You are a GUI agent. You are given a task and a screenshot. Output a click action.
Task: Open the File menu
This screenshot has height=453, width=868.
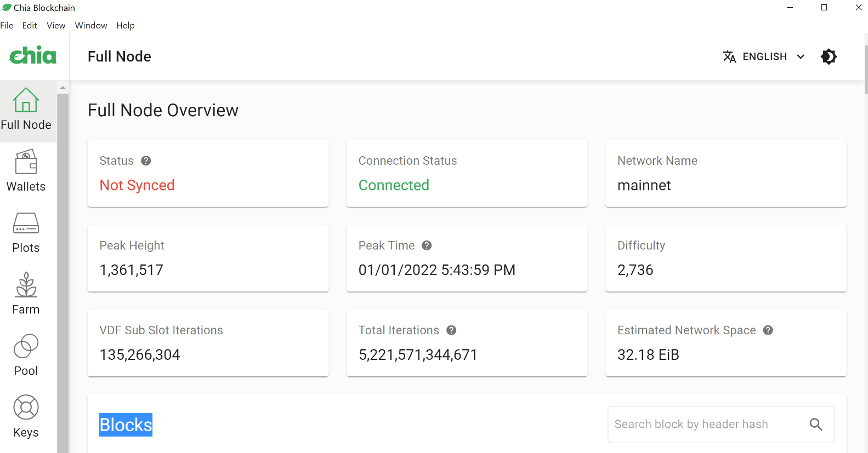click(7, 25)
